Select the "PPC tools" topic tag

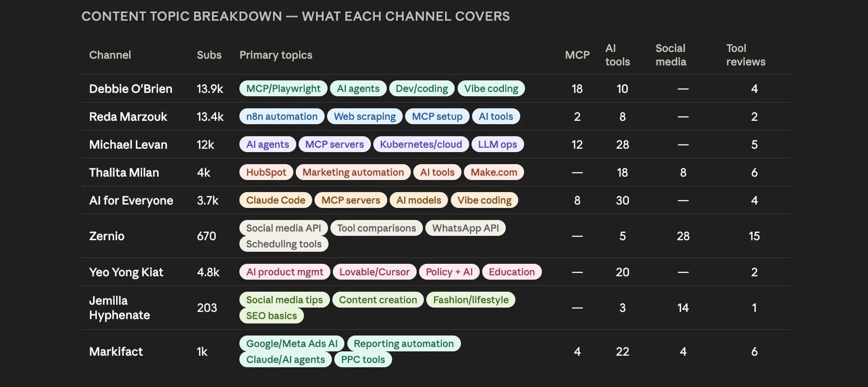(363, 360)
